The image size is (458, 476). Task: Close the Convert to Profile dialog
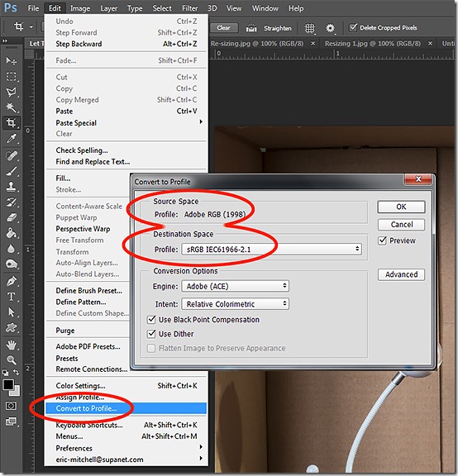(418, 179)
